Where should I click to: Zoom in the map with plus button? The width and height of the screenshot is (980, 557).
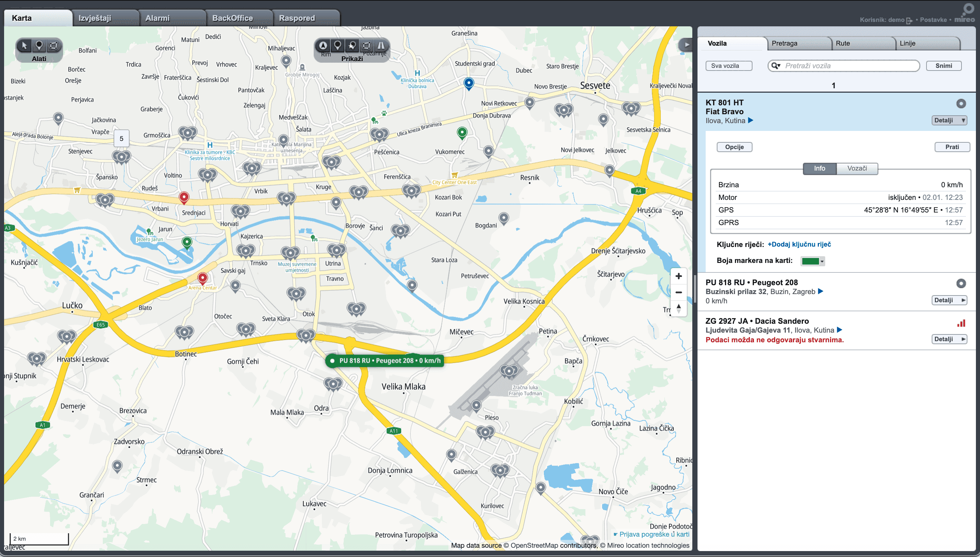click(678, 276)
